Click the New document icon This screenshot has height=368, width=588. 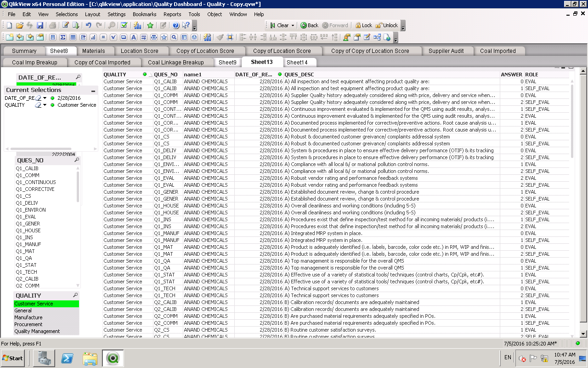click(9, 25)
